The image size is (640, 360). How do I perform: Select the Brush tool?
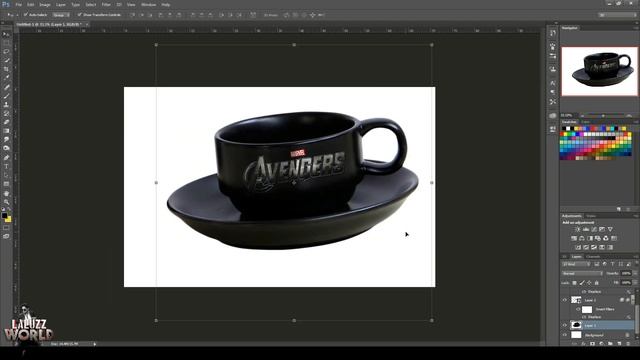[6, 96]
